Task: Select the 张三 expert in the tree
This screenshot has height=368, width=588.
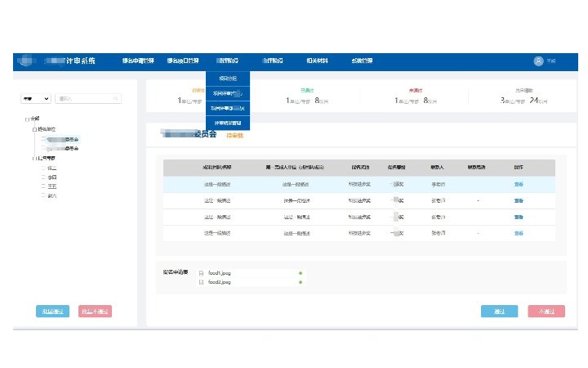Action: coord(52,168)
